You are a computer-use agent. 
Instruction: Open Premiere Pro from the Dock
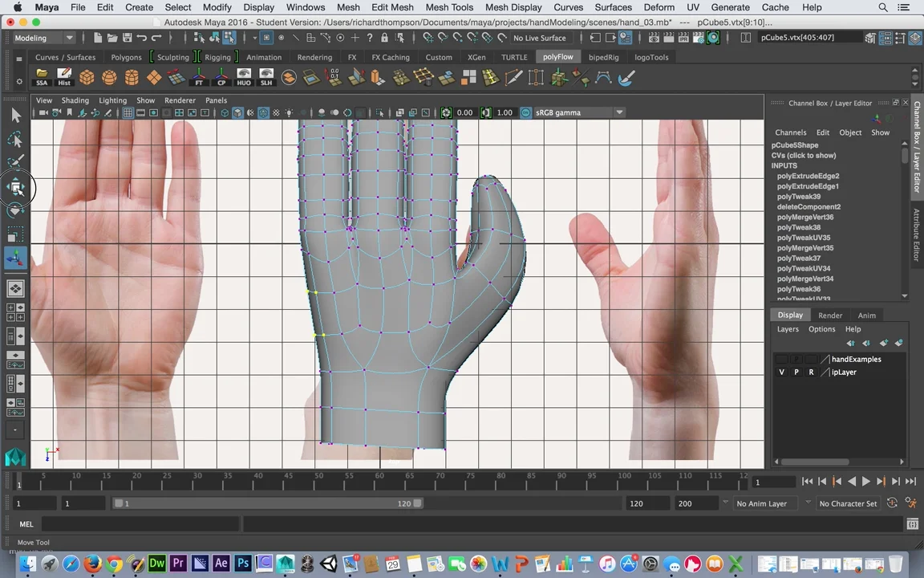178,564
